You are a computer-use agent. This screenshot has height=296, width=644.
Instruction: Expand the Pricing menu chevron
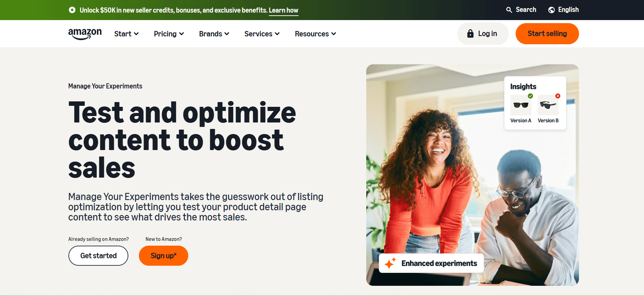[181, 34]
